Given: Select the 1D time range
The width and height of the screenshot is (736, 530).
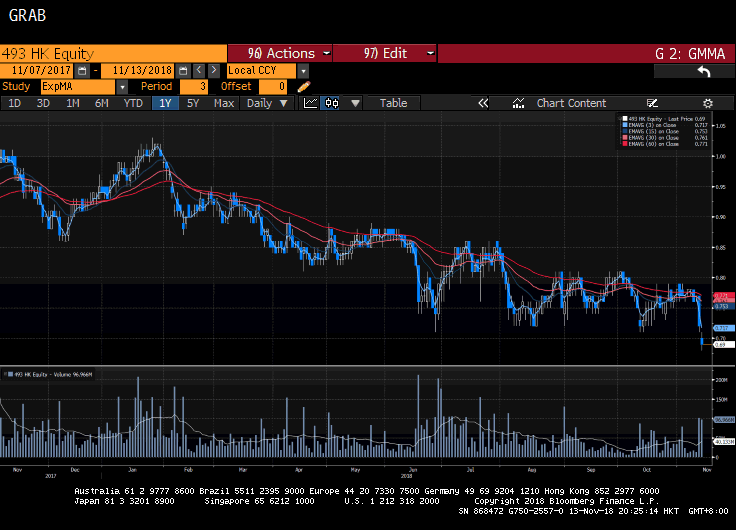Looking at the screenshot, I should (x=15, y=103).
